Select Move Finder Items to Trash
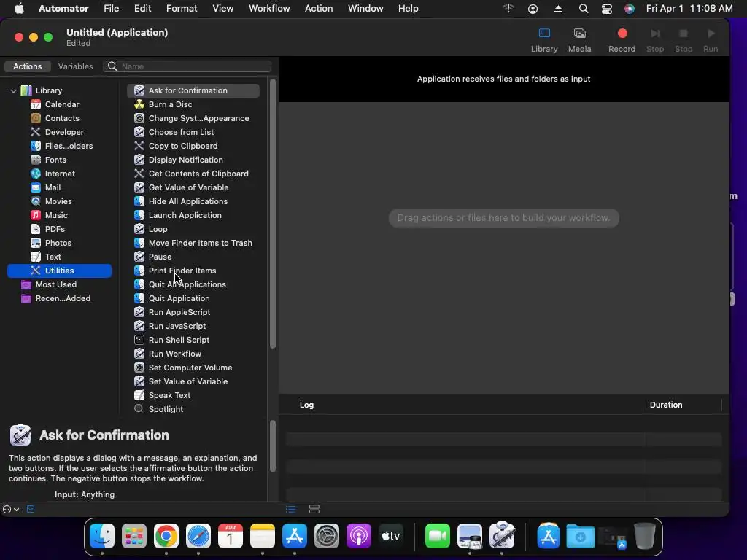Screen dimensions: 747x560 pos(193,242)
